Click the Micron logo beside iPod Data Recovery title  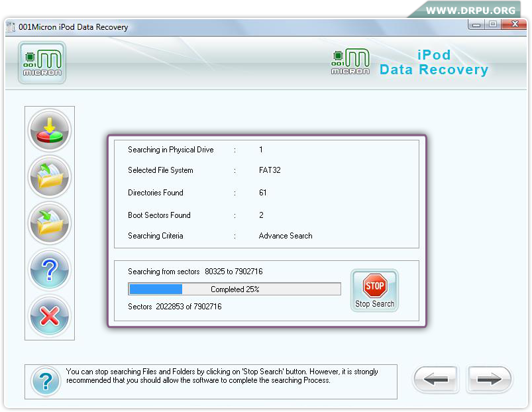pyautogui.click(x=350, y=62)
